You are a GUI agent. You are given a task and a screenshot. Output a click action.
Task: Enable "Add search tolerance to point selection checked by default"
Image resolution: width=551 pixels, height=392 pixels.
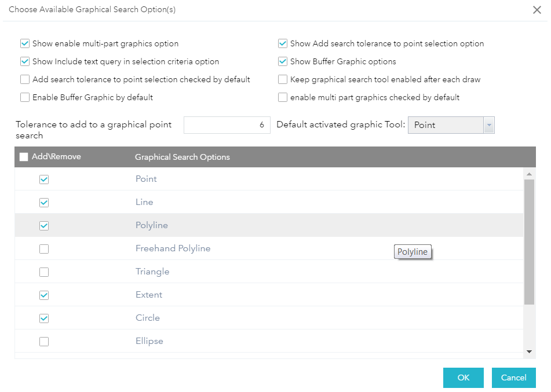click(x=25, y=79)
